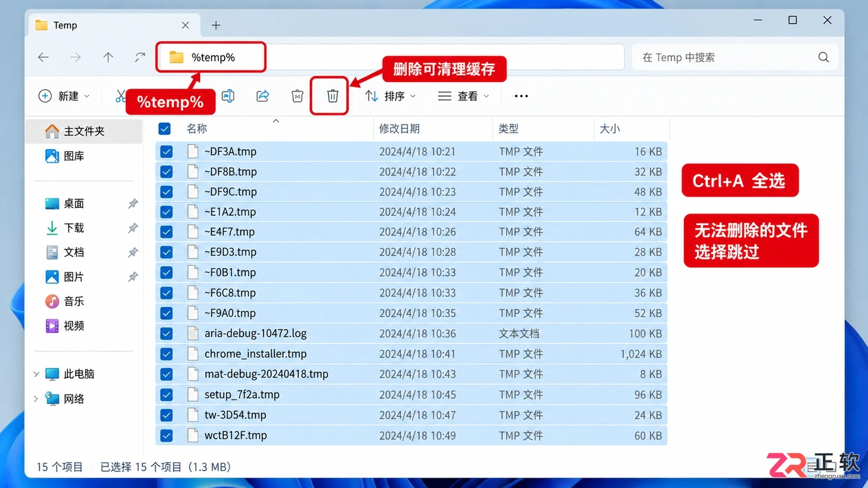This screenshot has width=868, height=488.
Task: Uncheck the checkbox for chrome_installer.tmp
Action: click(x=166, y=354)
